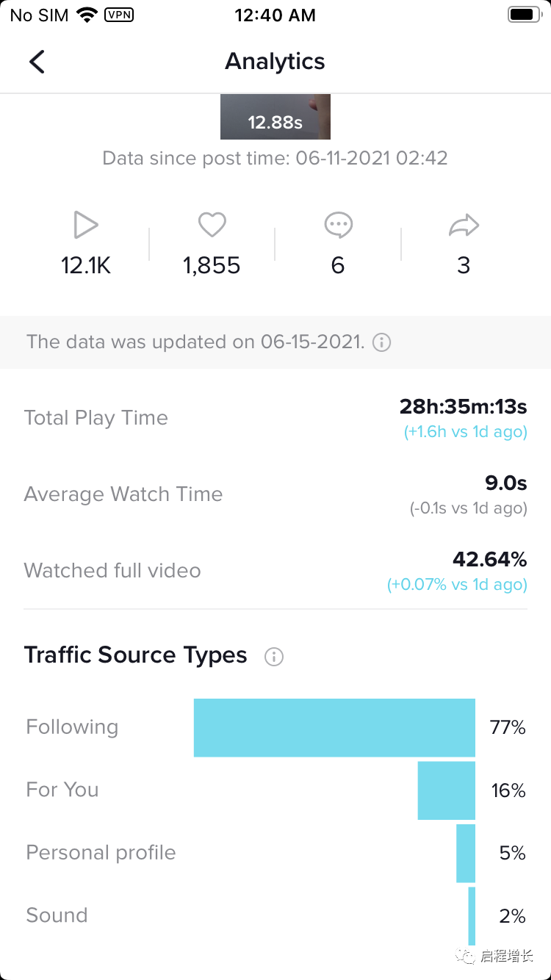The width and height of the screenshot is (551, 980).
Task: Tap the VPN indicator in status bar
Action: [119, 15]
